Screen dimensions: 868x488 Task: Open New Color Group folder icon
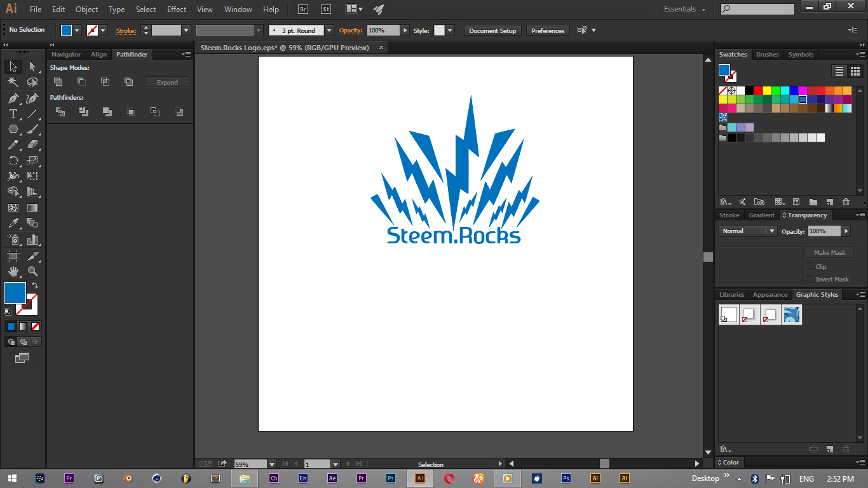pos(813,202)
